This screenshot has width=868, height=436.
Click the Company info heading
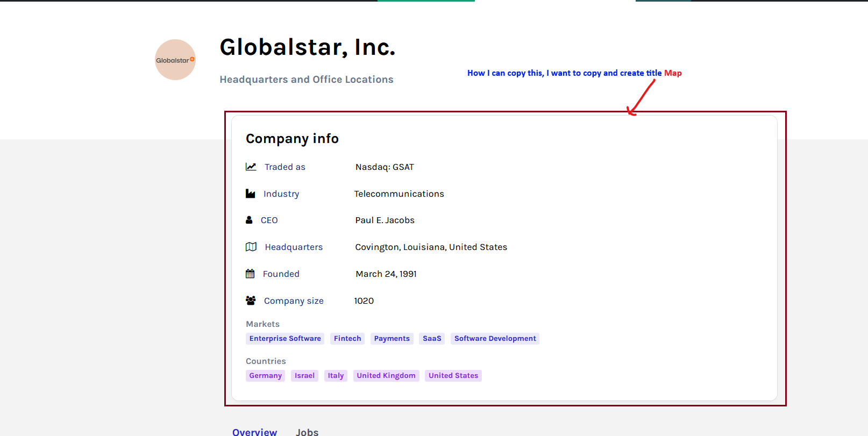point(292,139)
